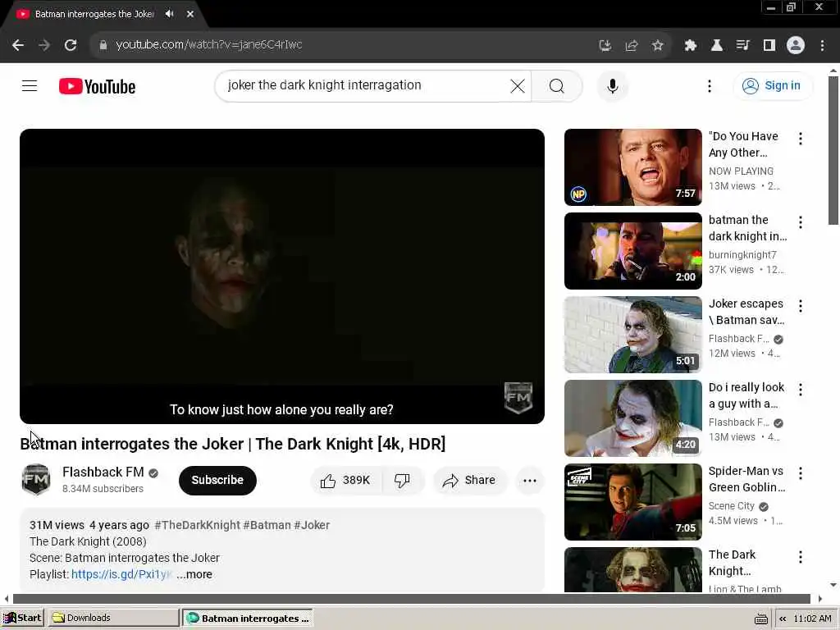Click the share page icon in address bar
The width and height of the screenshot is (840, 630).
point(632,46)
